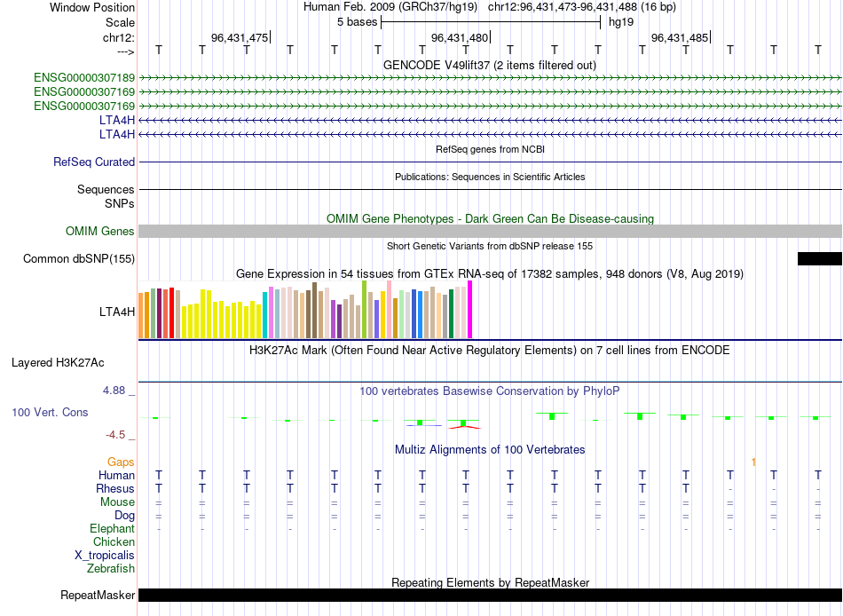The height and width of the screenshot is (616, 843).
Task: Click the 100 Vert. Cons track label
Action: (x=50, y=412)
